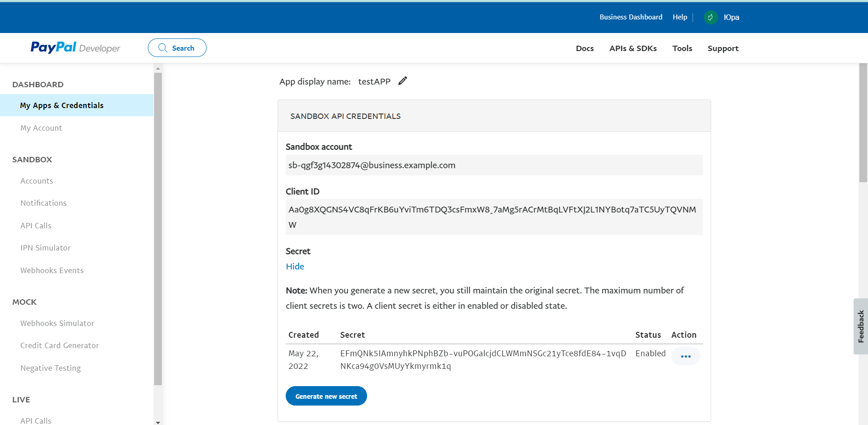The image size is (868, 425).
Task: Click the pencil icon to edit app name
Action: 402,81
